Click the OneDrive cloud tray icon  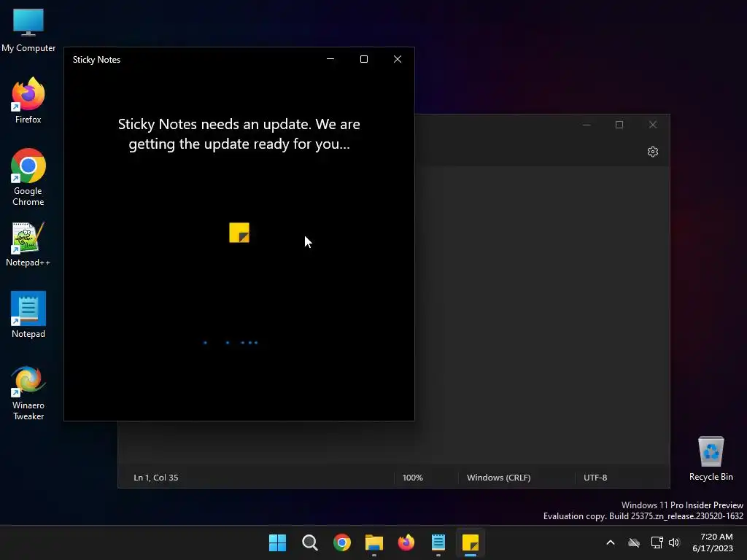click(x=634, y=542)
